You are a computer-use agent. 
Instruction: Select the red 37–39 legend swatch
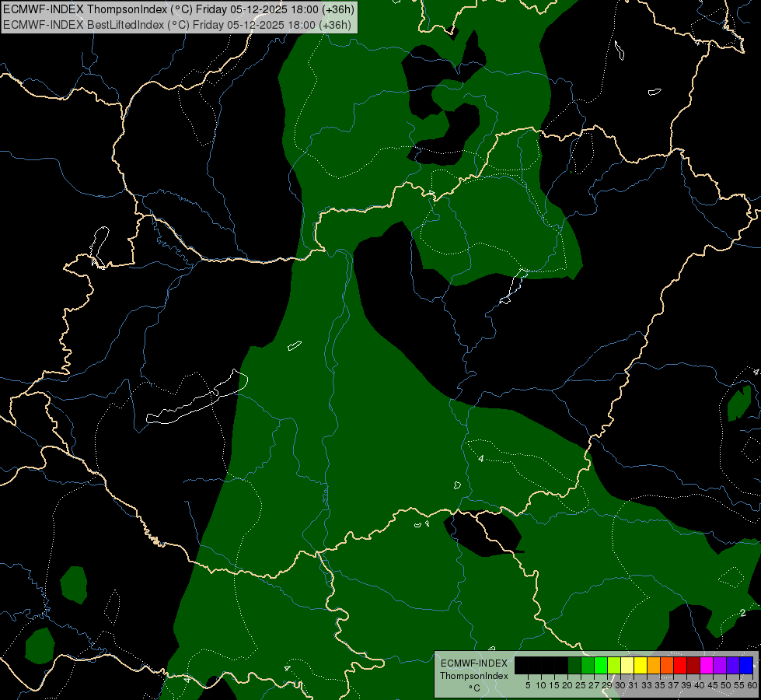pos(680,665)
